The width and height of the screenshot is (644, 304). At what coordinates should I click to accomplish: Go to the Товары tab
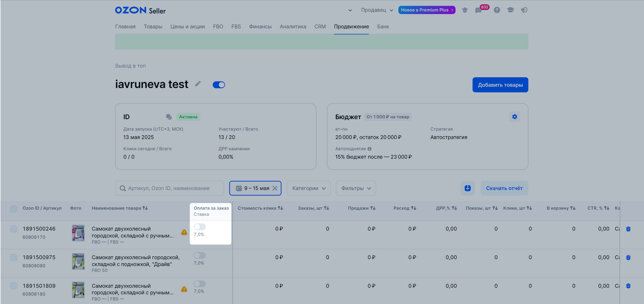153,27
